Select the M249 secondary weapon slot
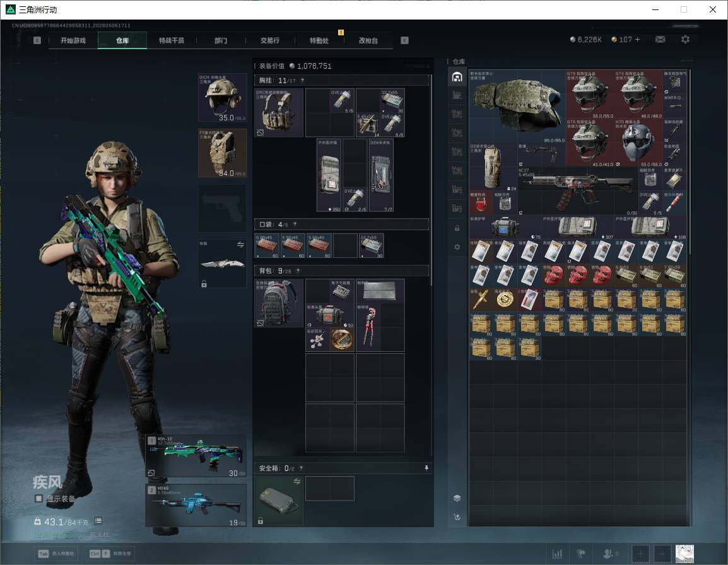The width and height of the screenshot is (728, 565). [x=196, y=505]
